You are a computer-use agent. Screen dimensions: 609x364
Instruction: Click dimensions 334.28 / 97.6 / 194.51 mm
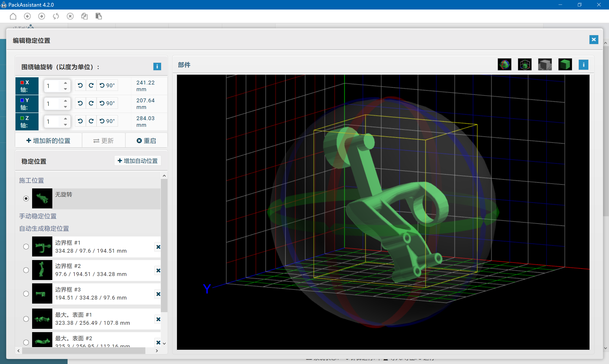[x=91, y=251]
